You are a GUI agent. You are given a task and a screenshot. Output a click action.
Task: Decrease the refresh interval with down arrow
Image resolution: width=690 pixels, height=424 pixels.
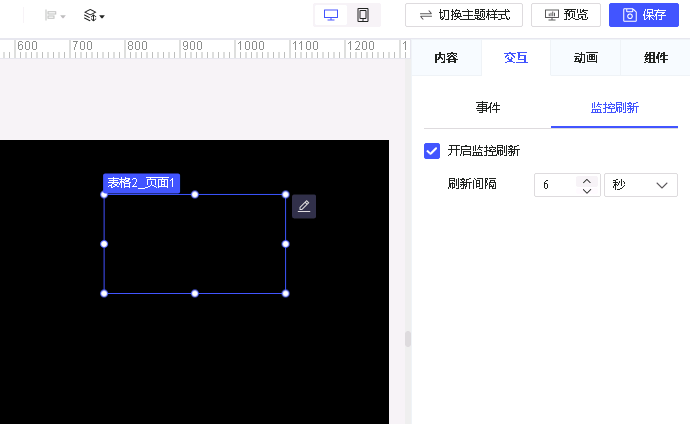click(587, 190)
